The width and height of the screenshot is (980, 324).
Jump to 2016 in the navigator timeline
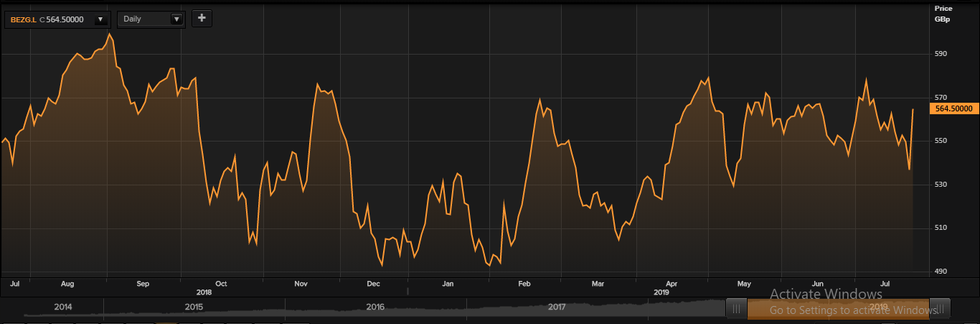[375, 307]
